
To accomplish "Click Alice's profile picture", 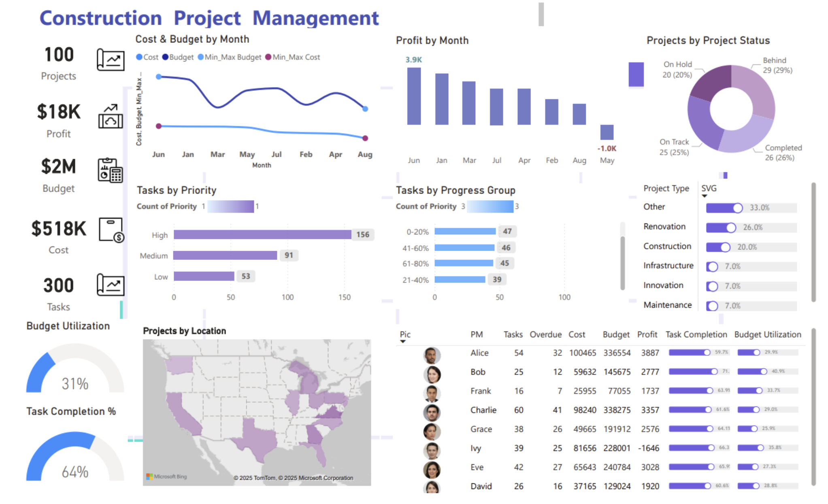I will click(432, 355).
